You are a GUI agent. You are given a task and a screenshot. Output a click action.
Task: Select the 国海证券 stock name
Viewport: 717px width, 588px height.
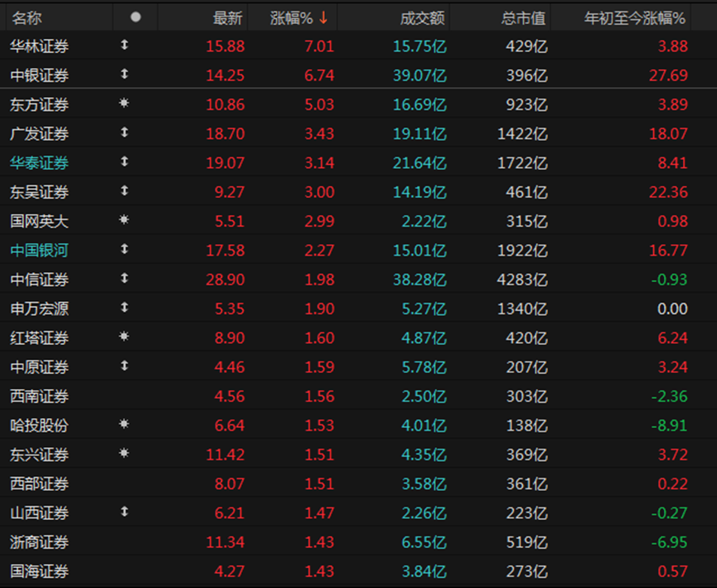[39, 571]
